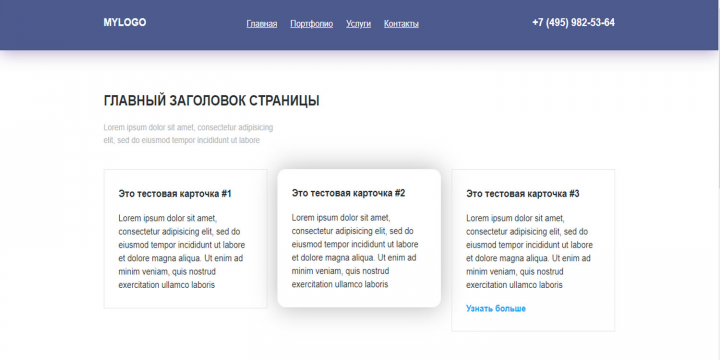Click heading Это тестовая карточка #2

tap(349, 193)
